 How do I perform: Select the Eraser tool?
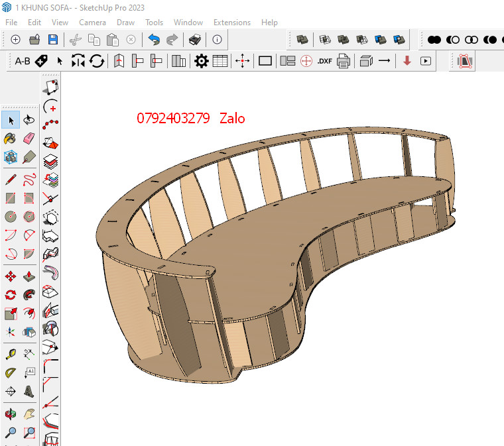[29, 139]
